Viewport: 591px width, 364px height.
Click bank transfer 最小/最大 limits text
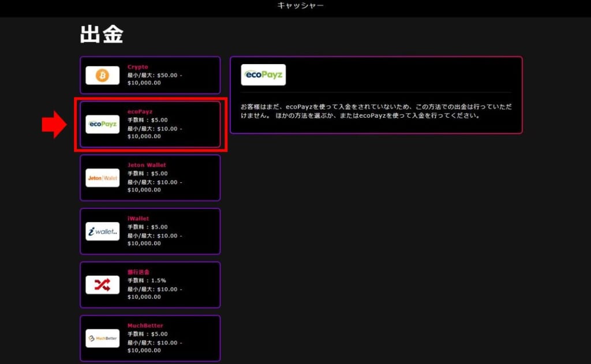click(x=155, y=293)
